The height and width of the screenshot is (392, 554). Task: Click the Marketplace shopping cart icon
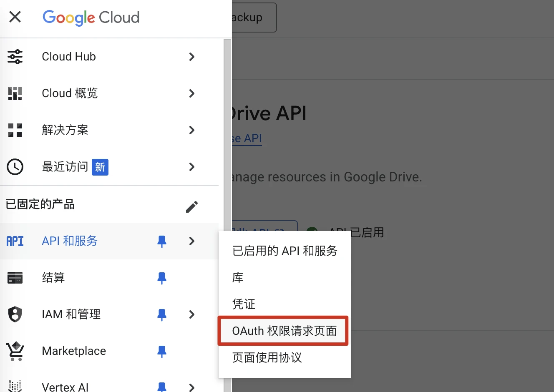click(x=15, y=351)
